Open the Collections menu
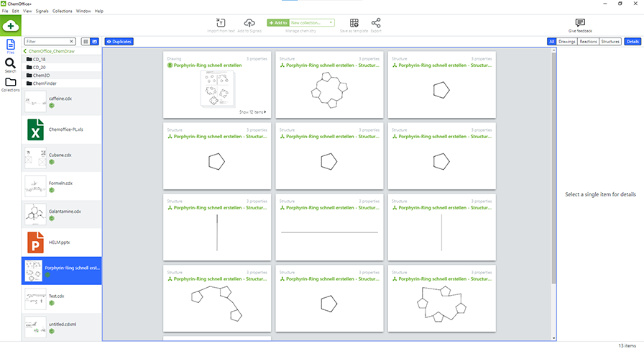This screenshot has height=349, width=644. click(62, 11)
